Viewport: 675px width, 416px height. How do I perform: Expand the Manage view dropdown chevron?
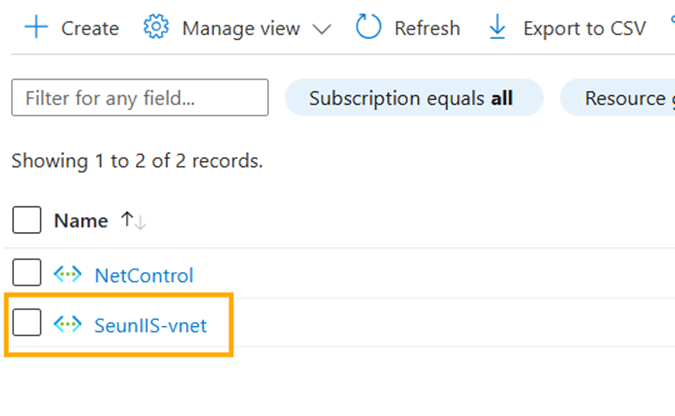point(321,29)
